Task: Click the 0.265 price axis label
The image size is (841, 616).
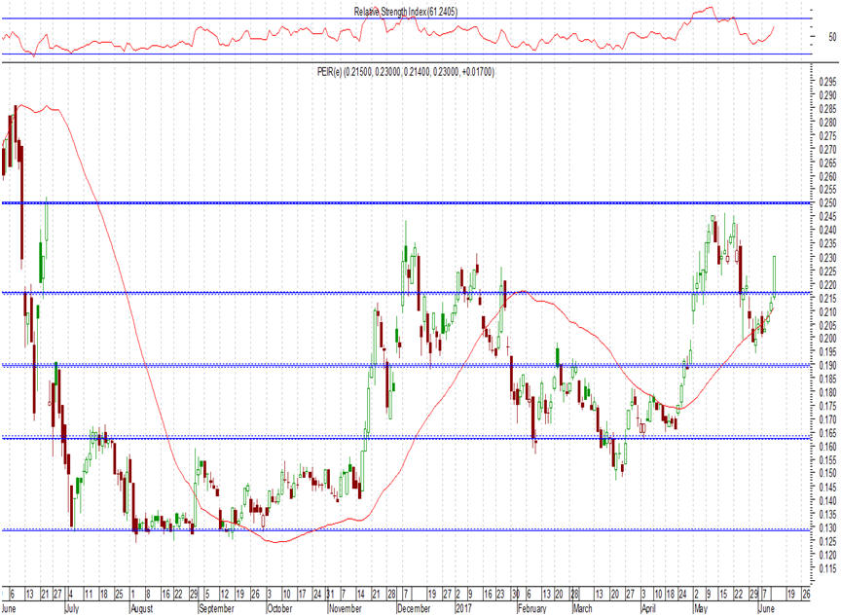Action: (x=827, y=163)
